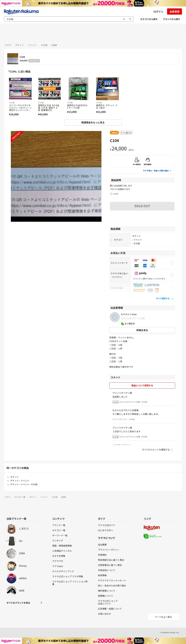This screenshot has height=644, width=186.
Task: Open チケット › イベント › その他 category link
Action: pos(24,484)
